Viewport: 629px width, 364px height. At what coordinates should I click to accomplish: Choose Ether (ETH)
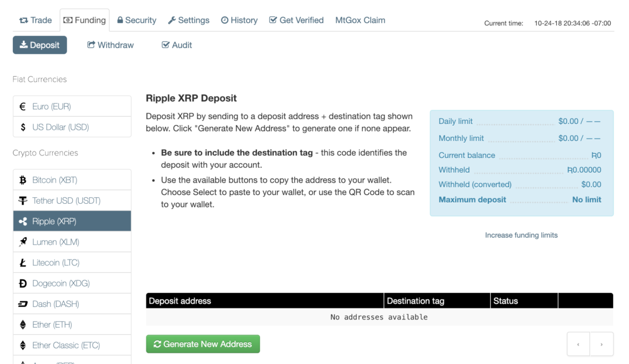click(x=72, y=324)
